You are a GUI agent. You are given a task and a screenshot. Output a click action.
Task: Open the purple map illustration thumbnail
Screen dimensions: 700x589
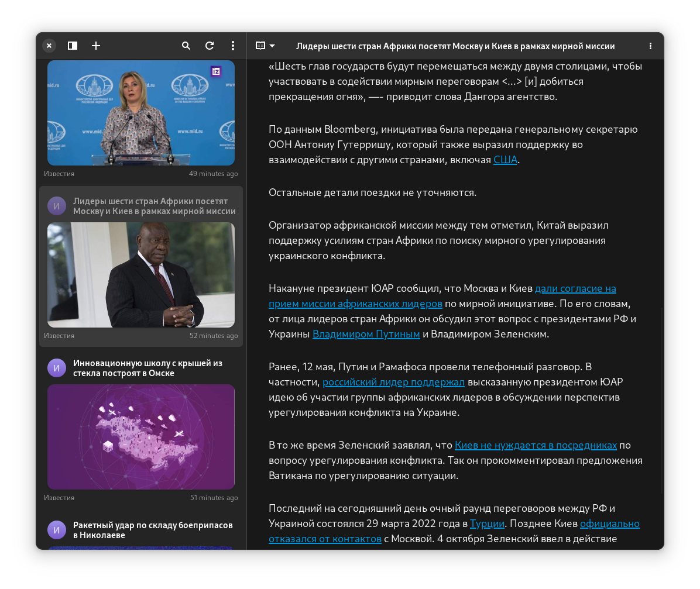[141, 437]
